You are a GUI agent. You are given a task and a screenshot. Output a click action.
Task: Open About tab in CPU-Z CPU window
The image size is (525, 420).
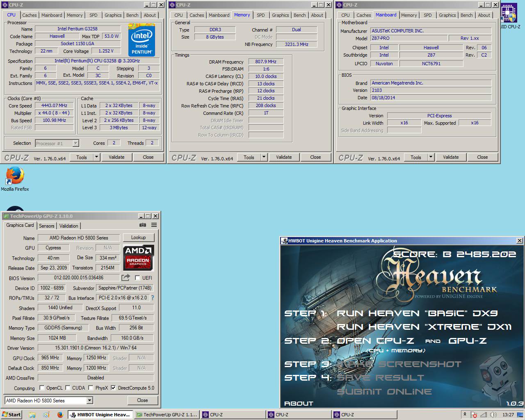tap(150, 15)
